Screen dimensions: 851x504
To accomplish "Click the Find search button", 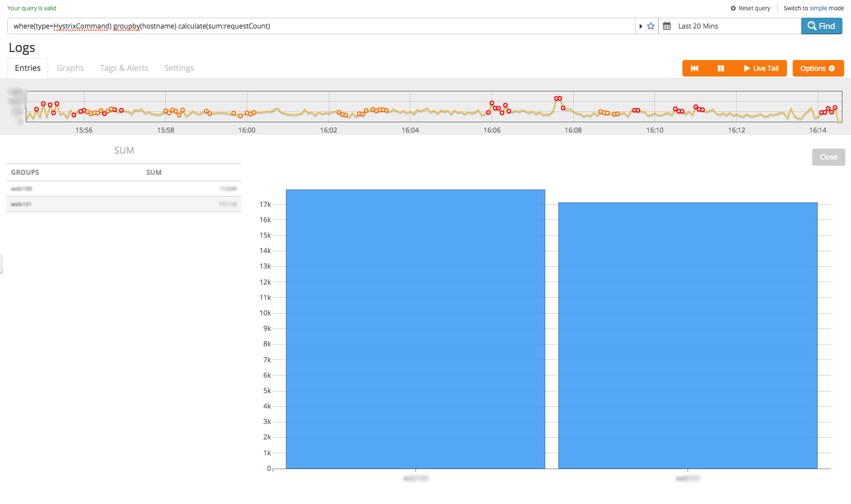I will [x=821, y=26].
